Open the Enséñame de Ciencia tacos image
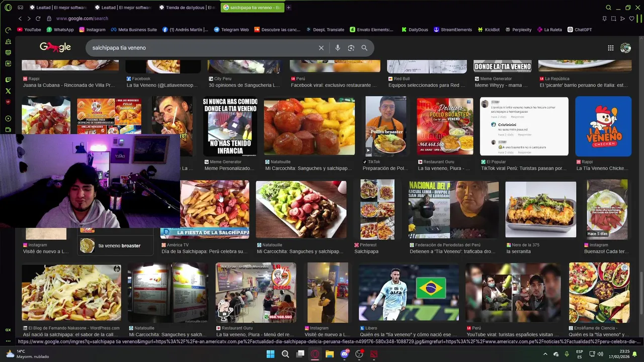This screenshot has height=362, width=644. click(599, 293)
